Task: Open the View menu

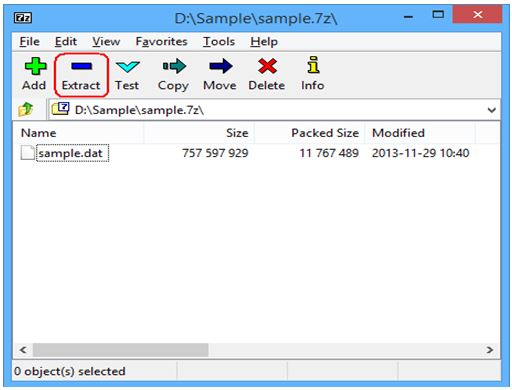Action: 106,42
